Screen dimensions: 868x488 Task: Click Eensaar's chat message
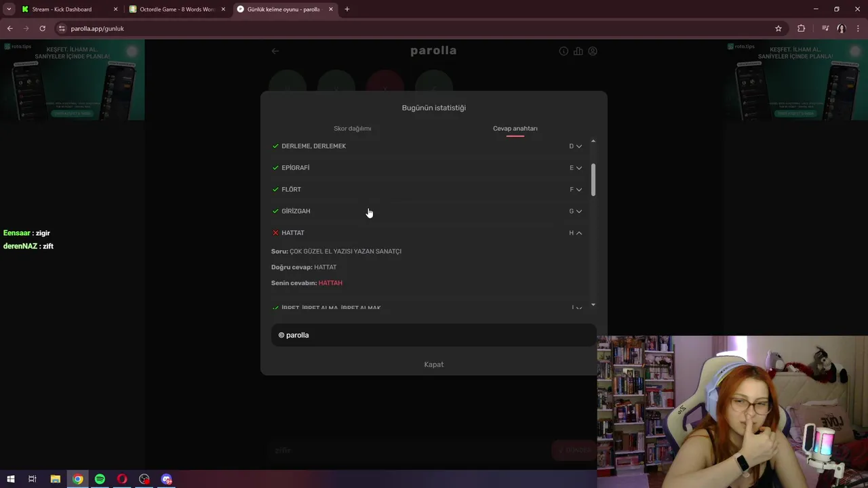tap(27, 233)
